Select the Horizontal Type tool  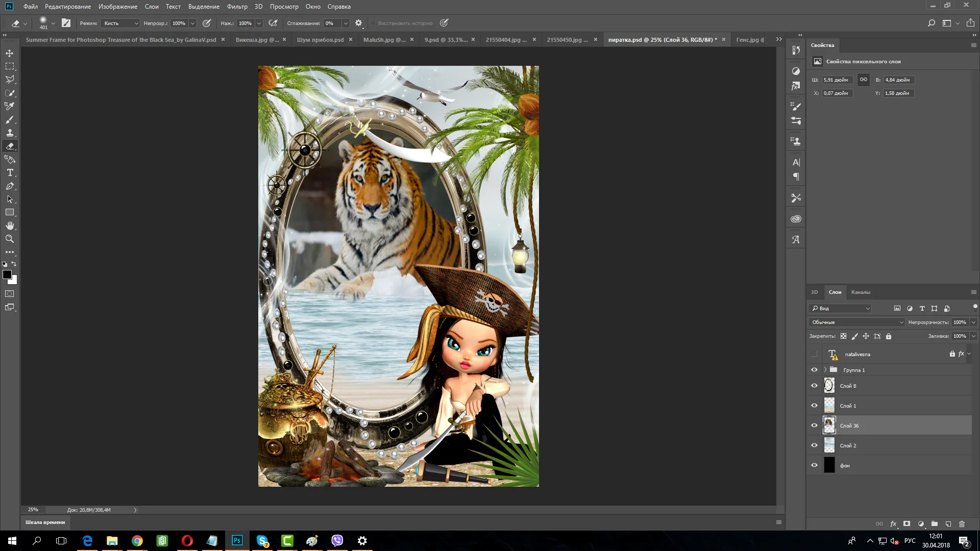coord(10,173)
